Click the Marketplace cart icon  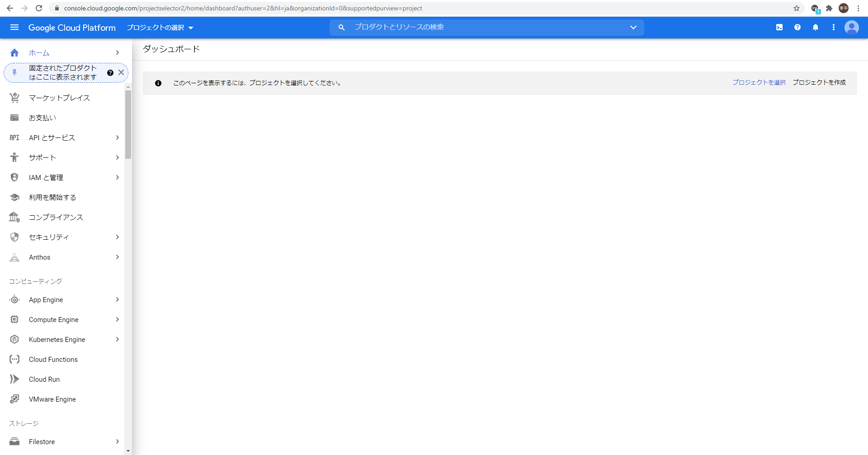14,98
